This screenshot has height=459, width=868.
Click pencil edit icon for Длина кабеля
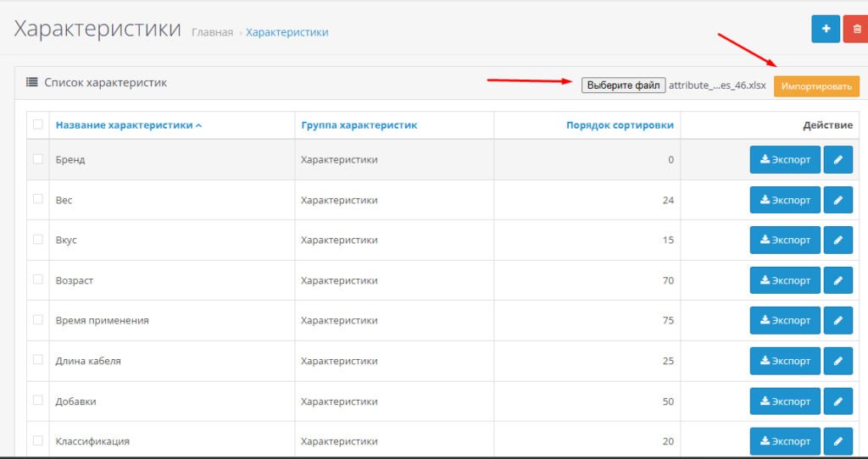click(x=838, y=361)
